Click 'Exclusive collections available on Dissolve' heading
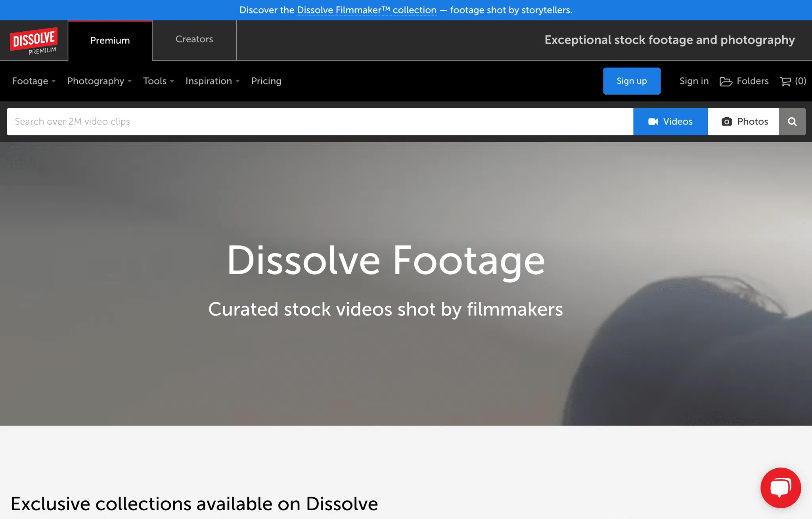The height and width of the screenshot is (519, 812). tap(194, 504)
